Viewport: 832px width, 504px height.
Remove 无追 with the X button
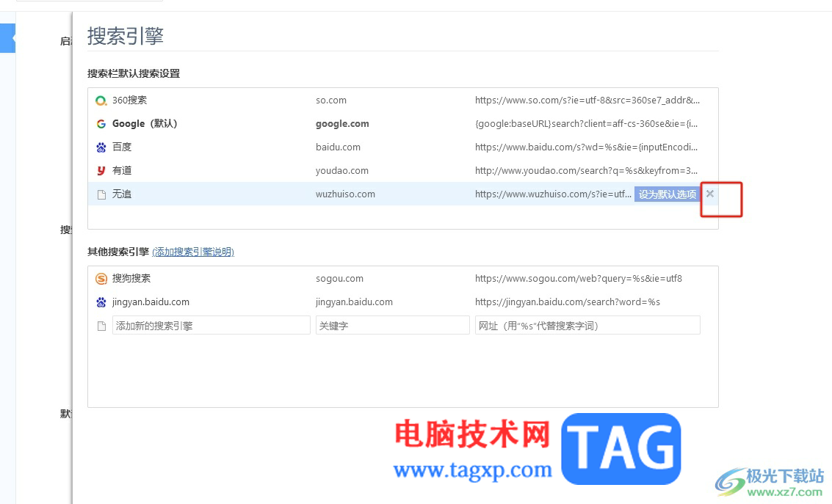(x=710, y=194)
